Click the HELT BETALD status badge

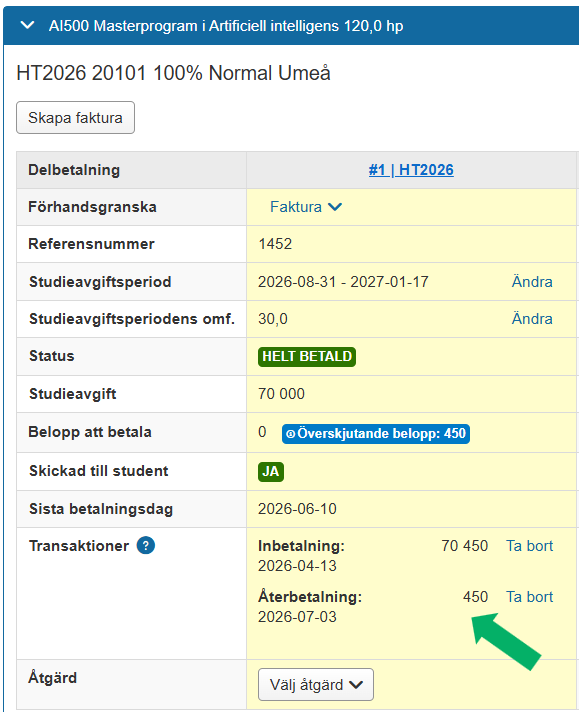tap(307, 356)
